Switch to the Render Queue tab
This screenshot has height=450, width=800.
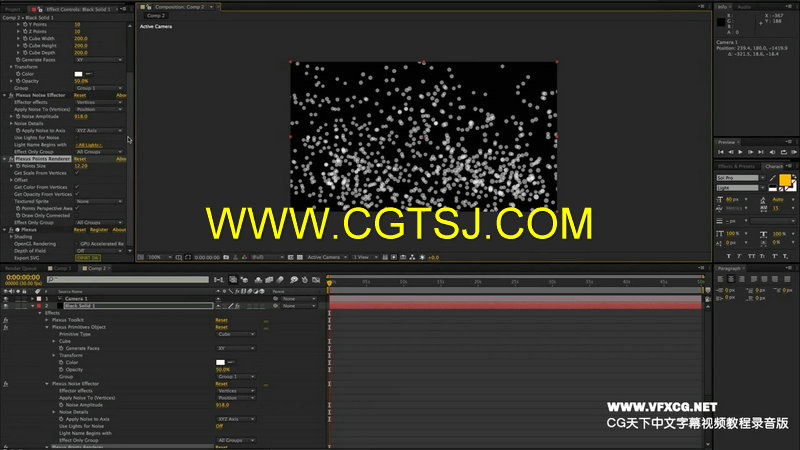click(21, 268)
